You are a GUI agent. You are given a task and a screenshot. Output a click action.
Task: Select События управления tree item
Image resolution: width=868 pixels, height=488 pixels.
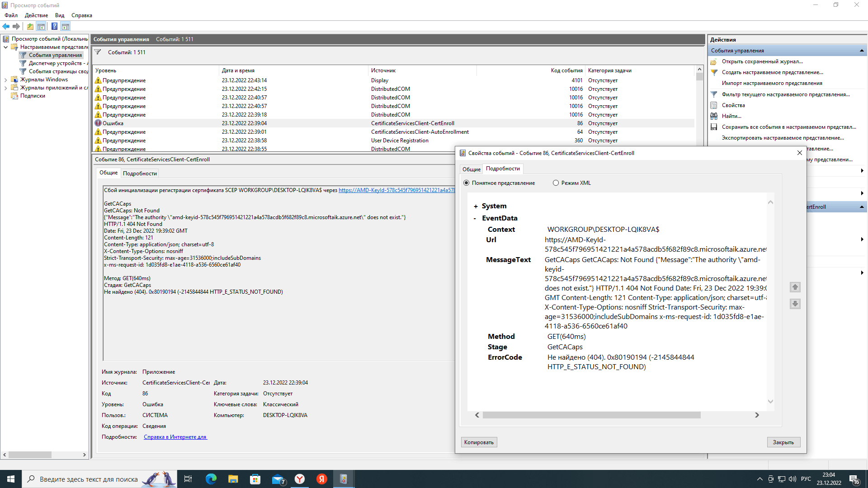55,55
